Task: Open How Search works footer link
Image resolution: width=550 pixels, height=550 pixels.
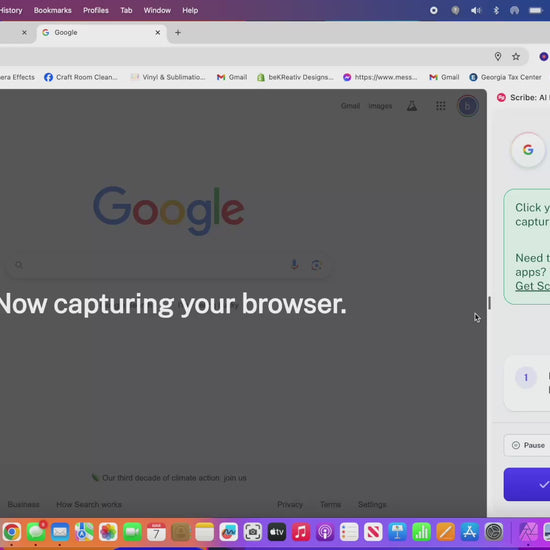Action: 89,504
